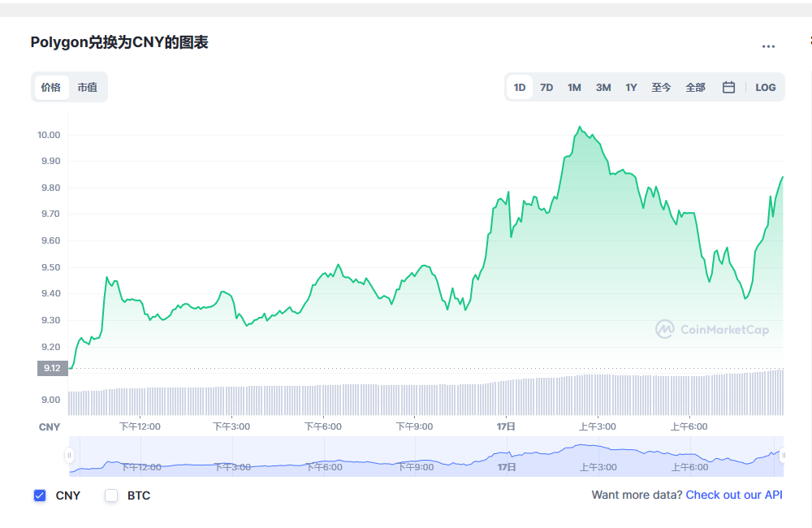Click the chart title Polygon兑换为CNY的图表
812x528 pixels.
119,42
